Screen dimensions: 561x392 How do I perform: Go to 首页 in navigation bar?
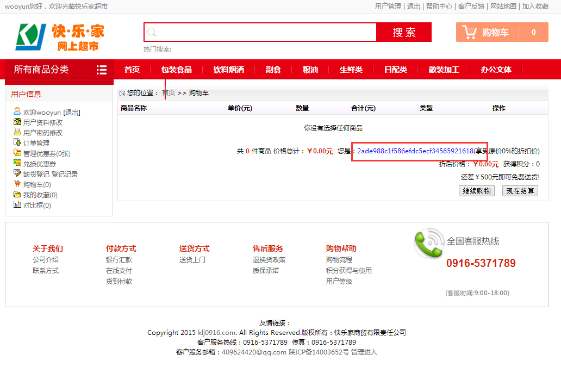pos(132,70)
